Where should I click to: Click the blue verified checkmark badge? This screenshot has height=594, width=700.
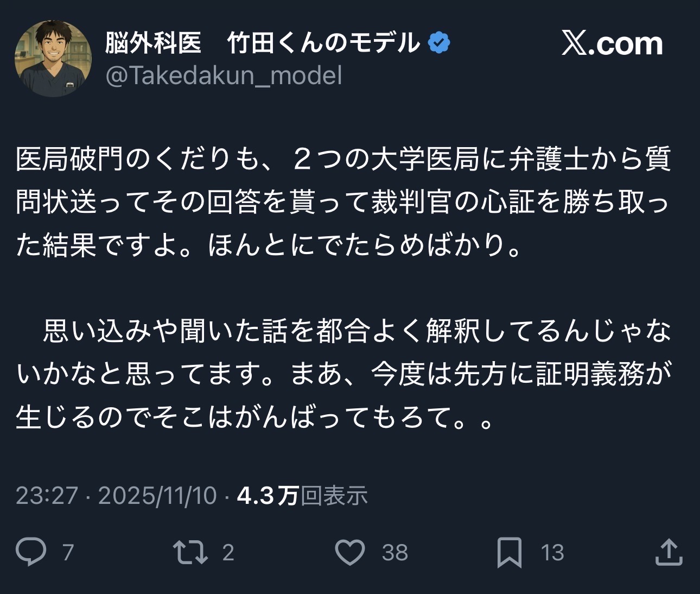439,43
